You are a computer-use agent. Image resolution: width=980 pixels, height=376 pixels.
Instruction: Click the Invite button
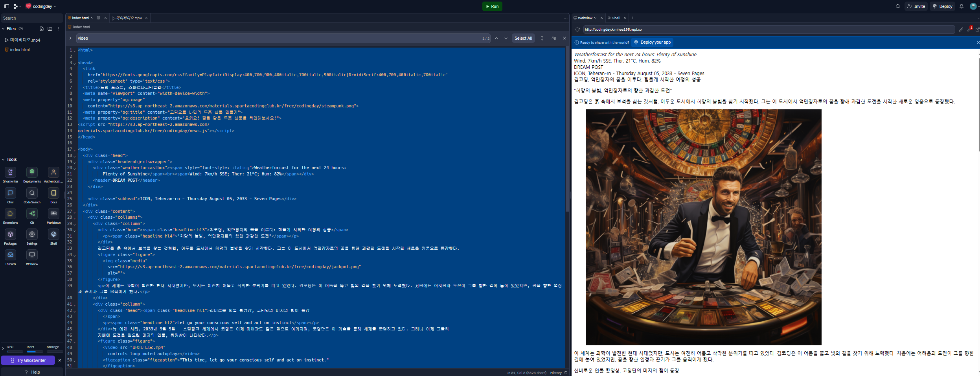pyautogui.click(x=916, y=6)
